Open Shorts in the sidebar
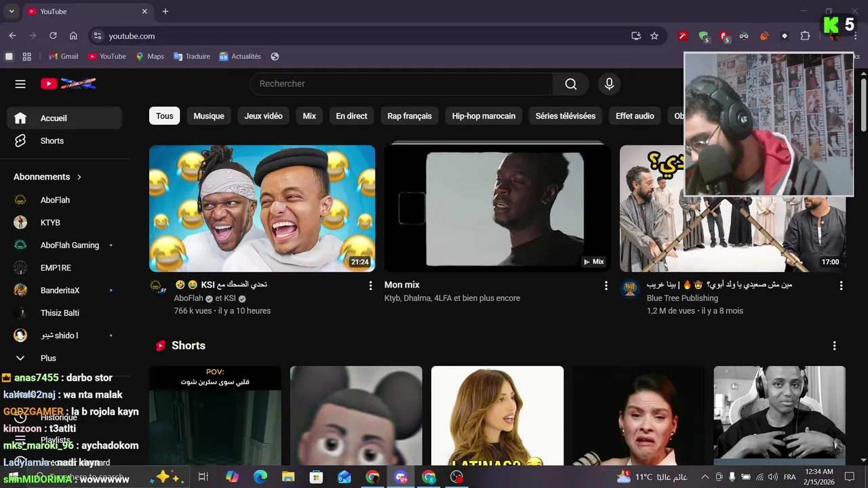The image size is (868, 488). coord(64,141)
